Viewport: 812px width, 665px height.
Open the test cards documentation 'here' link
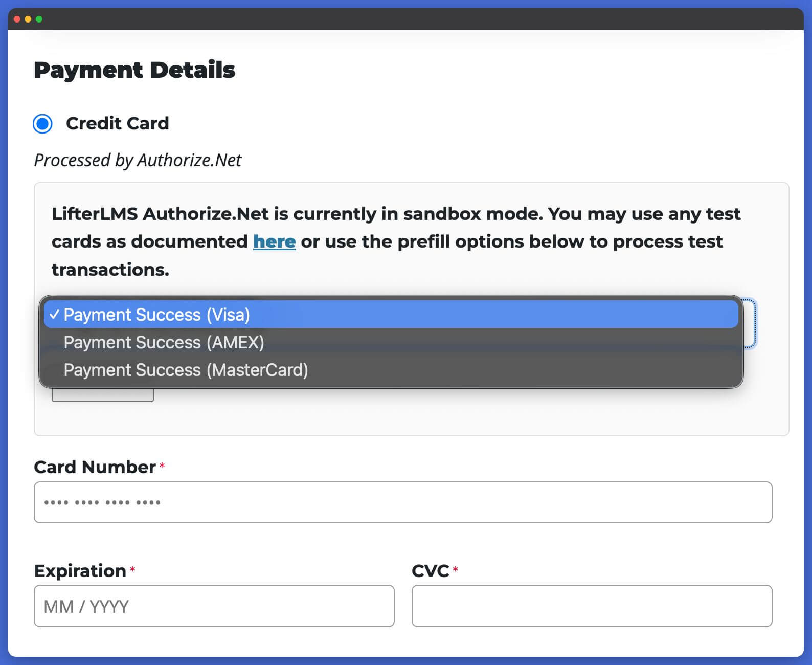tap(274, 241)
